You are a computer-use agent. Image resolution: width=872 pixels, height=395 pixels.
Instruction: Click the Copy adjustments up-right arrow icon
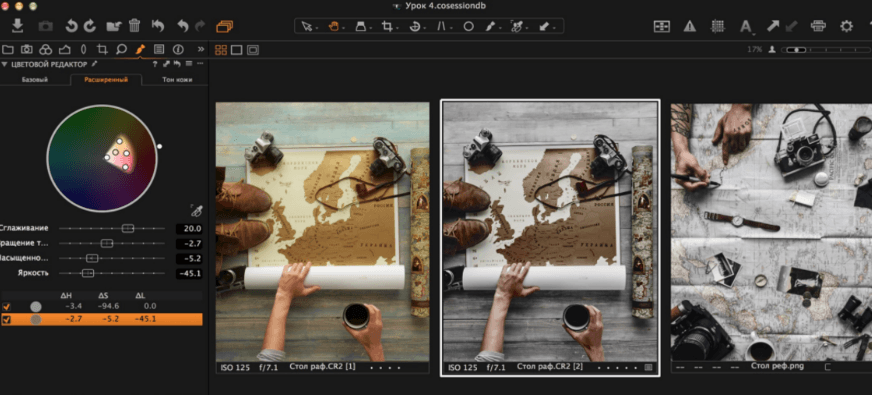[x=773, y=26]
